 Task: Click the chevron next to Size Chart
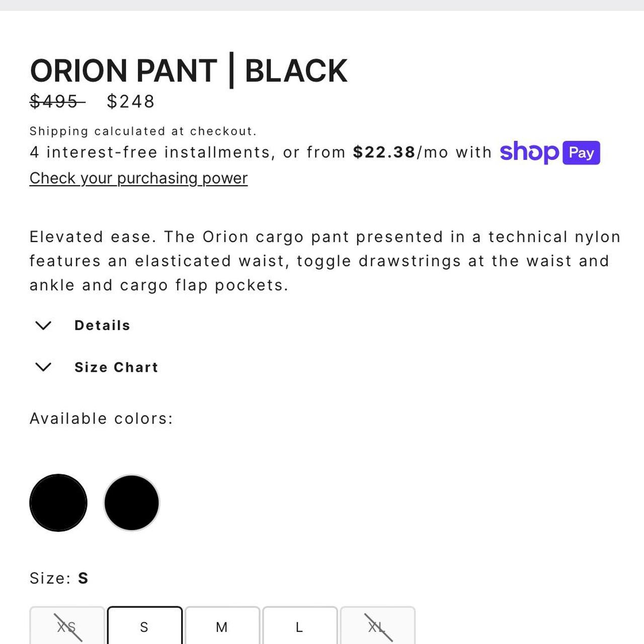(x=44, y=367)
